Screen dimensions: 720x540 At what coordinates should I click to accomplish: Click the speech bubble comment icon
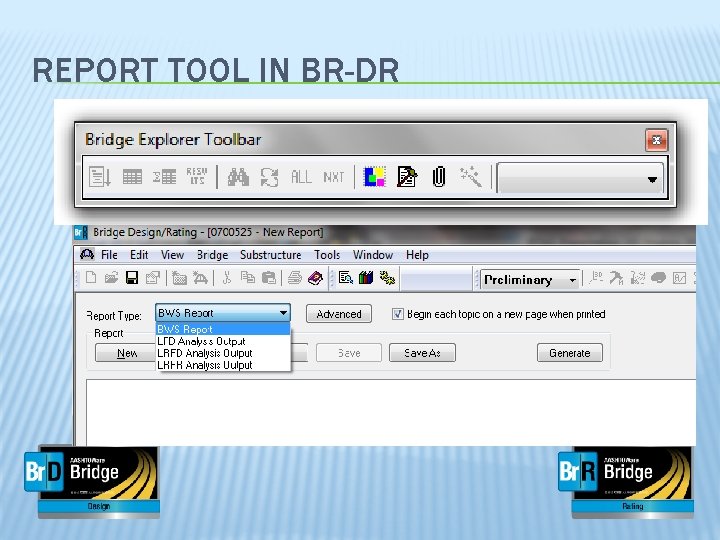(658, 278)
